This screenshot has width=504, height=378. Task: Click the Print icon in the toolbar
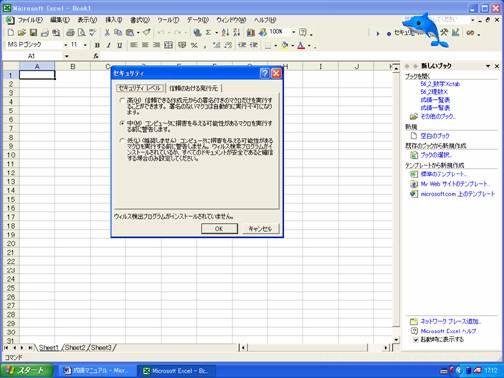coord(70,32)
